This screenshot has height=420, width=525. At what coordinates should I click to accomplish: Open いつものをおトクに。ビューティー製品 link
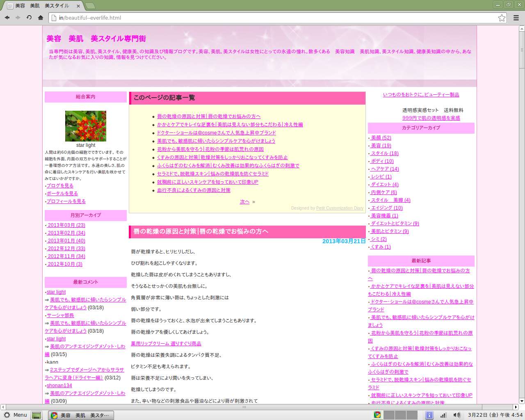421,95
